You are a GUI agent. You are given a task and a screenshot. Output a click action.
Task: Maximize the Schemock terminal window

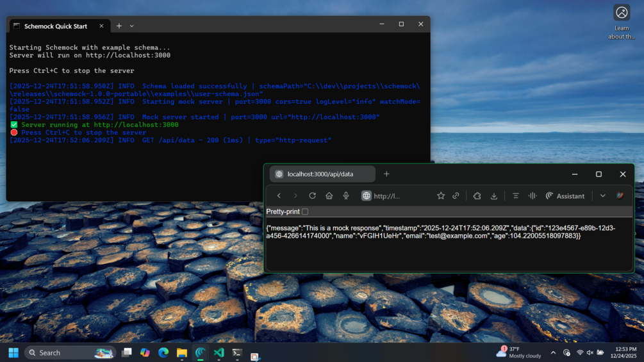pyautogui.click(x=401, y=24)
